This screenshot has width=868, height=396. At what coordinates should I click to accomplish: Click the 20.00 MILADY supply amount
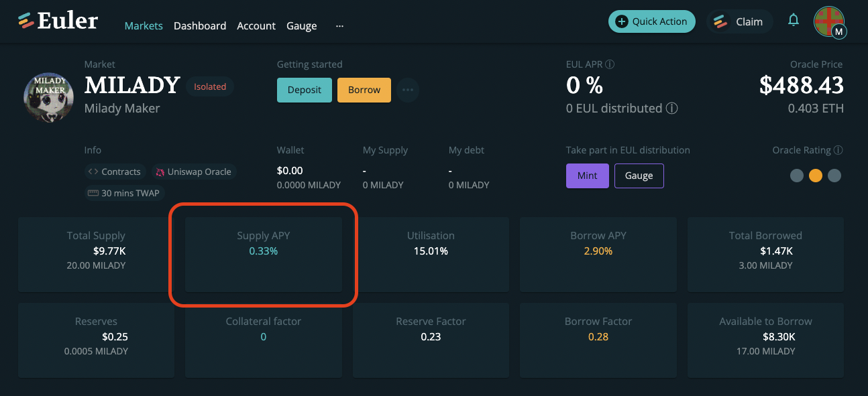[x=96, y=265]
